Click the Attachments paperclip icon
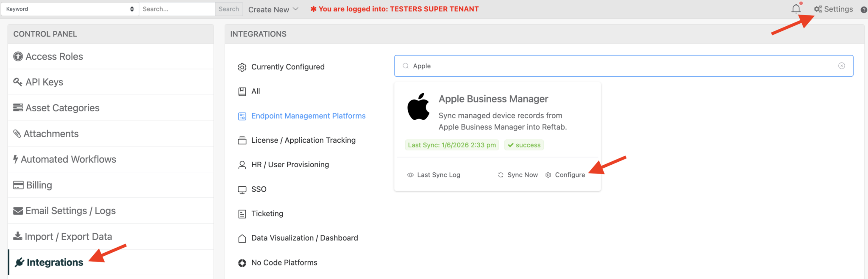The height and width of the screenshot is (279, 868). click(x=17, y=133)
